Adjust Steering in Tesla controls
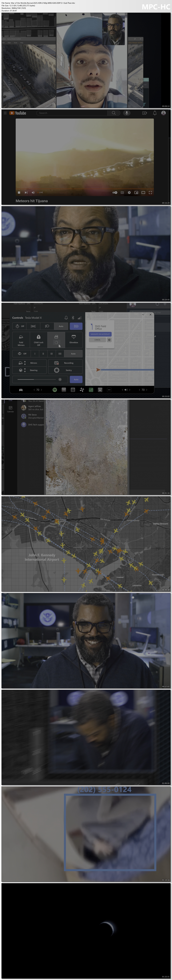 click(29, 370)
